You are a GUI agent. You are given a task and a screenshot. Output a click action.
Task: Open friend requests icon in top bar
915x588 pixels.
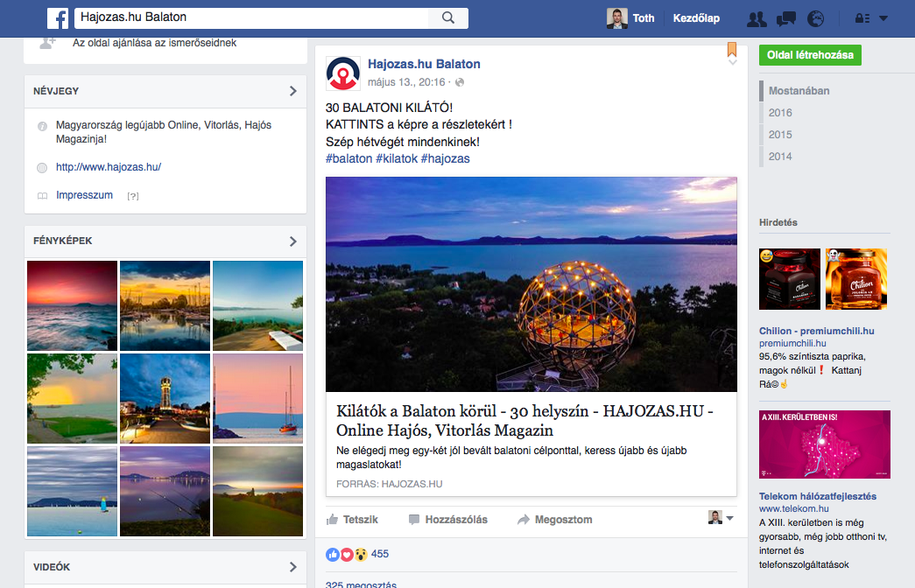tap(757, 18)
